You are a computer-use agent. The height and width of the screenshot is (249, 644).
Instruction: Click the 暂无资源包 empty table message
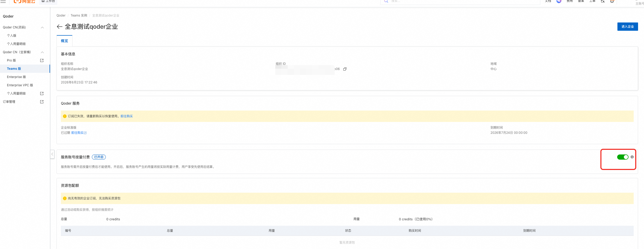point(347,243)
